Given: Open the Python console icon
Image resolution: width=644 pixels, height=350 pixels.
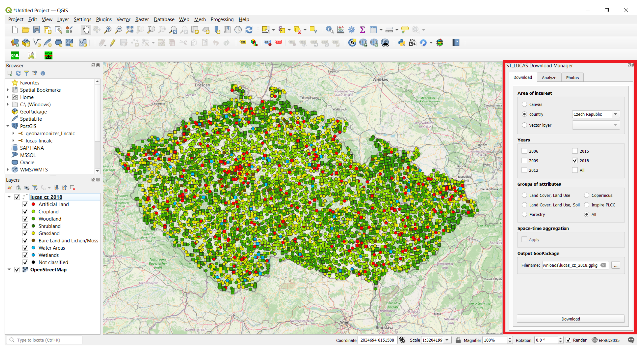Looking at the screenshot, I should 401,43.
